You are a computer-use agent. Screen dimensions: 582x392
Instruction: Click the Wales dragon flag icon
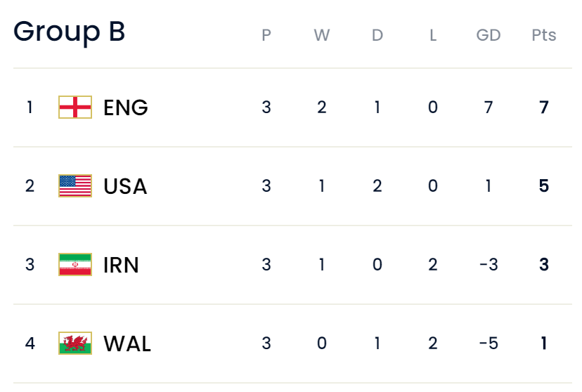75,343
